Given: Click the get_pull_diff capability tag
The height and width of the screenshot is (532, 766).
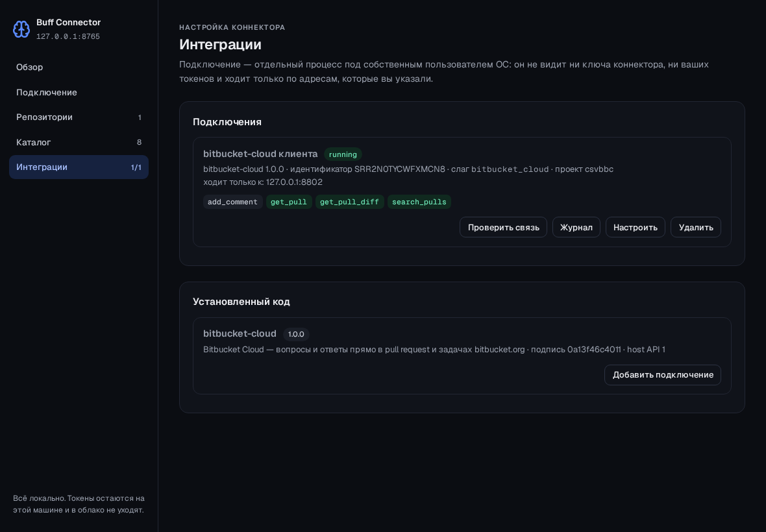Looking at the screenshot, I should pos(349,202).
